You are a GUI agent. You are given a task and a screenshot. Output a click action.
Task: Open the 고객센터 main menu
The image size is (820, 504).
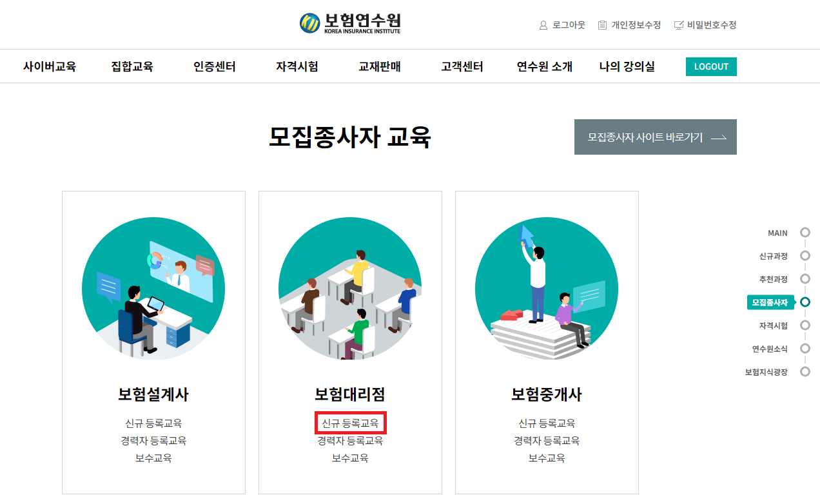click(x=462, y=66)
